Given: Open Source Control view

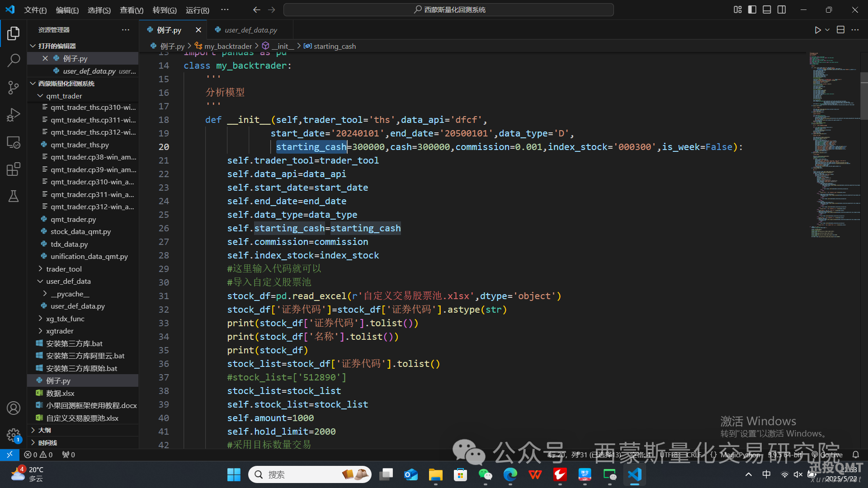Looking at the screenshot, I should 14,88.
